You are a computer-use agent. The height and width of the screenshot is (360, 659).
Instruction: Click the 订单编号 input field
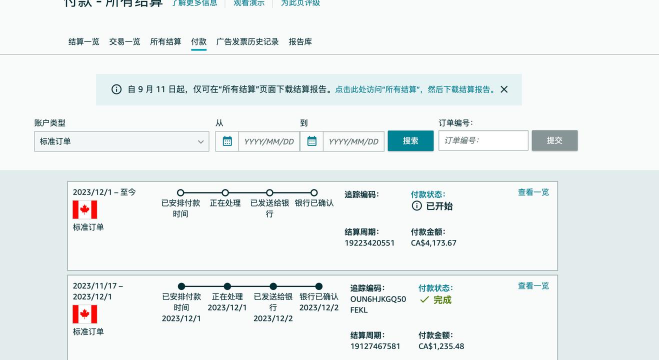(x=483, y=141)
